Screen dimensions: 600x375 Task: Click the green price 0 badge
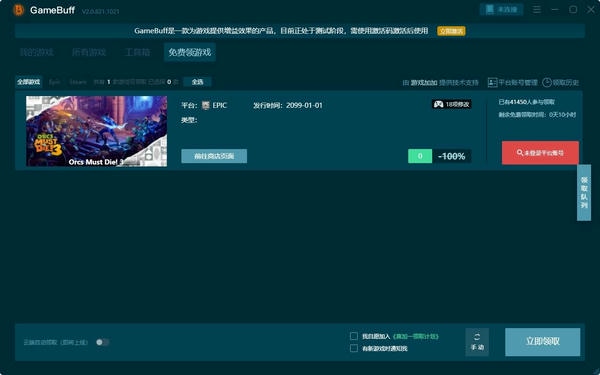[x=420, y=156]
